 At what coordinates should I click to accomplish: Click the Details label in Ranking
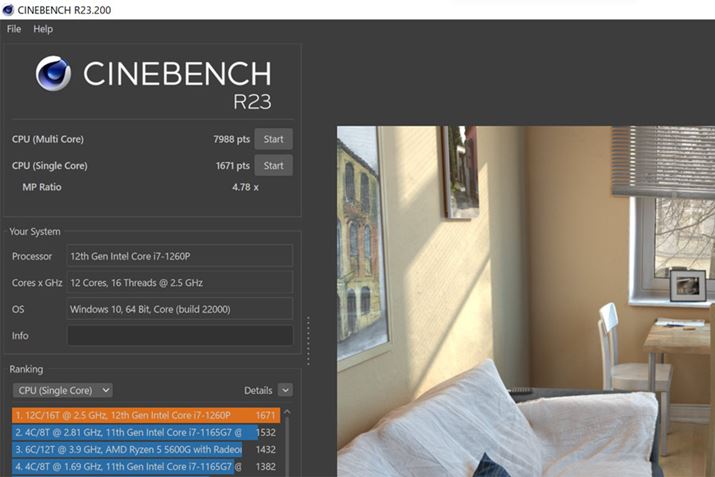click(258, 390)
